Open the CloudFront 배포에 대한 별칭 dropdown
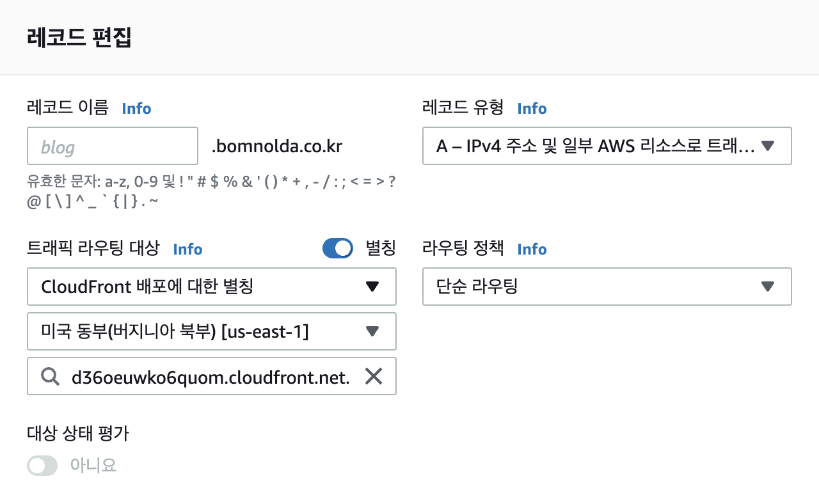The height and width of the screenshot is (504, 819). [211, 287]
